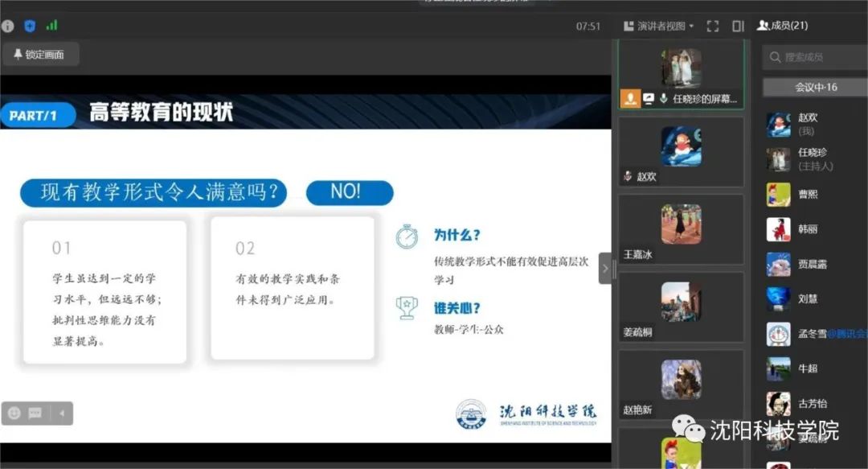Open the chat bubble icon on the slide
This screenshot has width=868, height=469.
pyautogui.click(x=35, y=413)
